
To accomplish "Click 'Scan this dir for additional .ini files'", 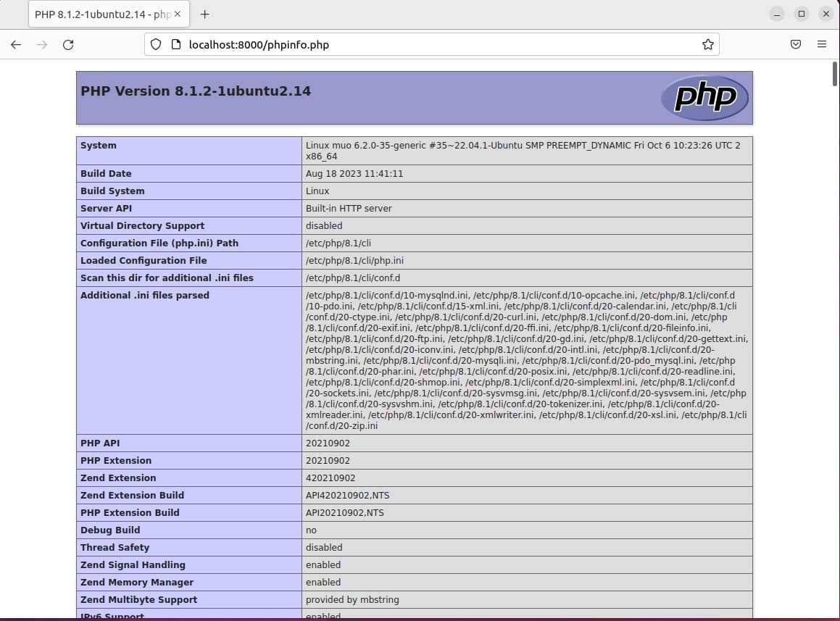I will pos(167,278).
